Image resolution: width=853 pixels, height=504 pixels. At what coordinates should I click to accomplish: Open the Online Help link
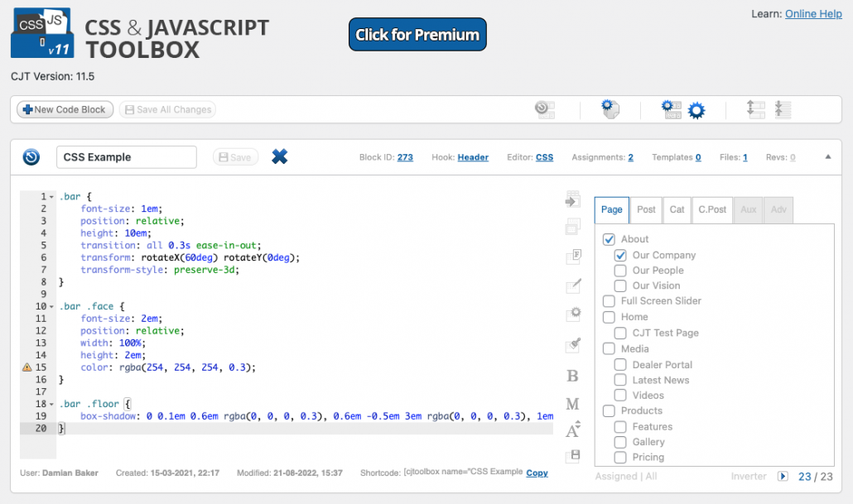(x=813, y=13)
